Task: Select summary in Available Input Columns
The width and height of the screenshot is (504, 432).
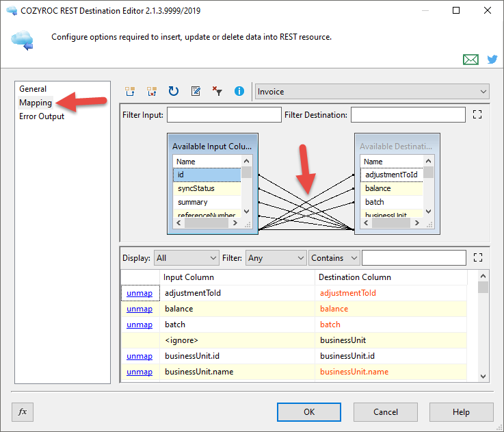Action: 207,202
